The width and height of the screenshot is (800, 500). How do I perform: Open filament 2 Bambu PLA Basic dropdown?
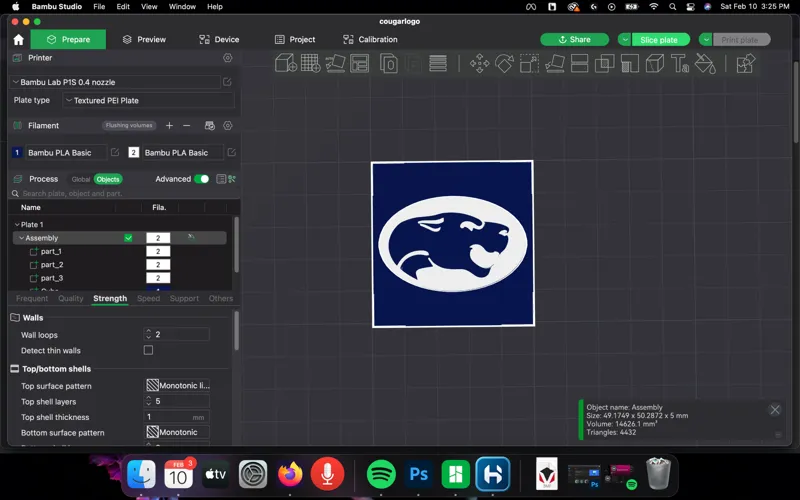point(182,152)
